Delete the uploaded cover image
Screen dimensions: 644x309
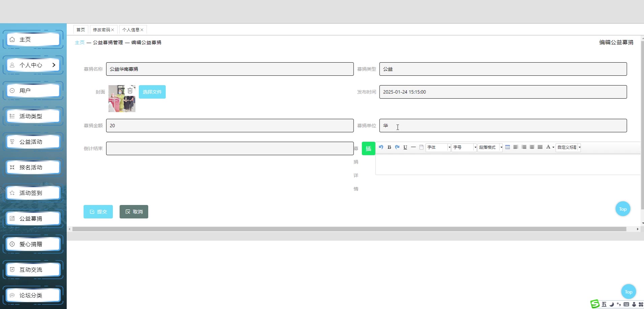[x=130, y=91]
